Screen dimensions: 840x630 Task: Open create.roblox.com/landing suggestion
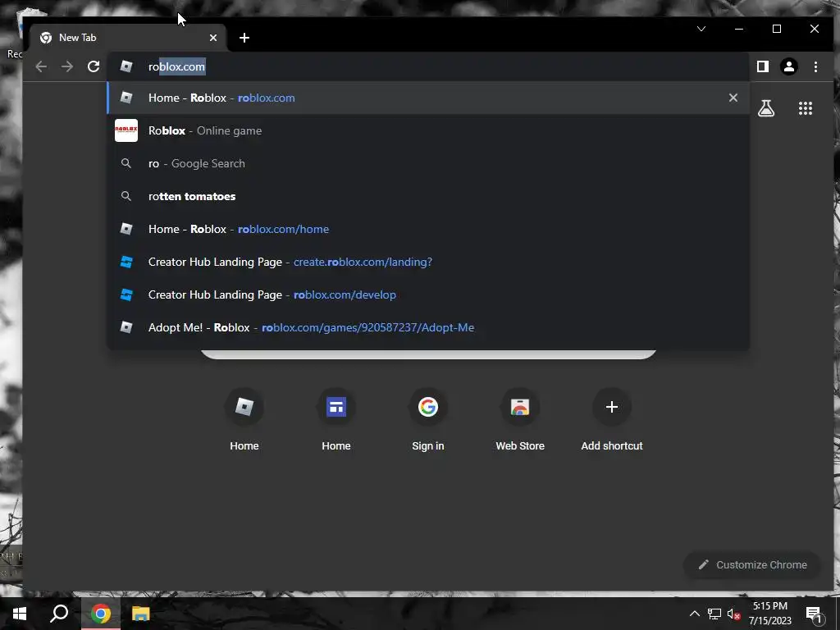click(x=428, y=262)
